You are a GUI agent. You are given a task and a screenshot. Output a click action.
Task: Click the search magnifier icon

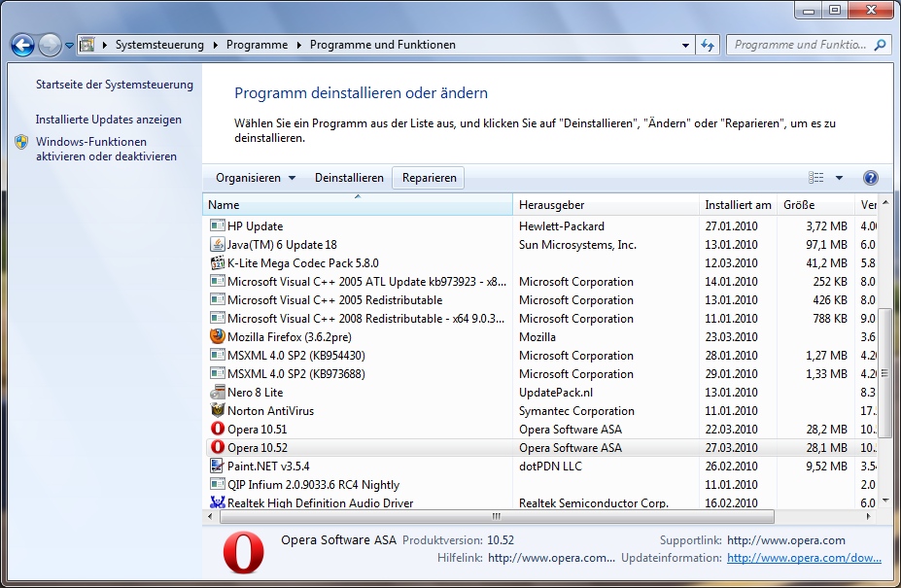pyautogui.click(x=880, y=45)
